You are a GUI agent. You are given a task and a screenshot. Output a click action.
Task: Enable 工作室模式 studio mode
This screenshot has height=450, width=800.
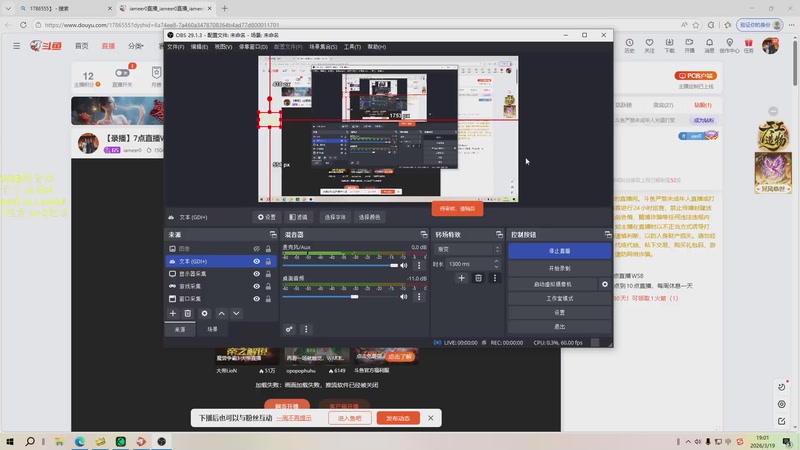pos(559,298)
